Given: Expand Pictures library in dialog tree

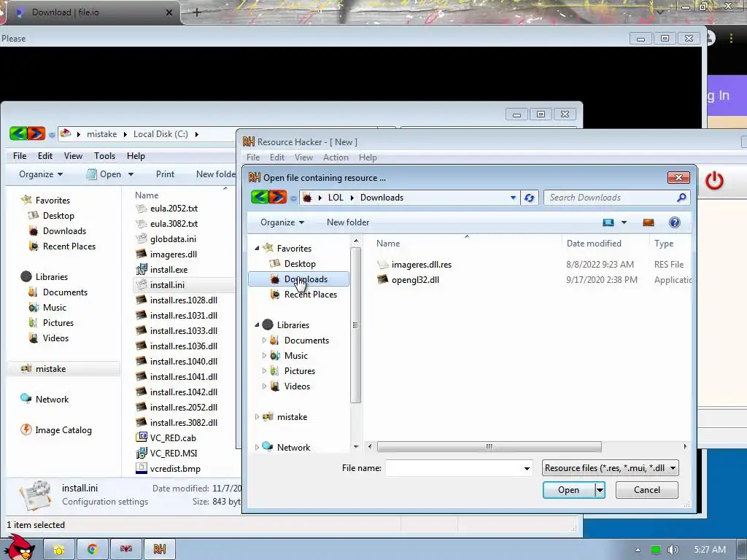Looking at the screenshot, I should [x=264, y=370].
